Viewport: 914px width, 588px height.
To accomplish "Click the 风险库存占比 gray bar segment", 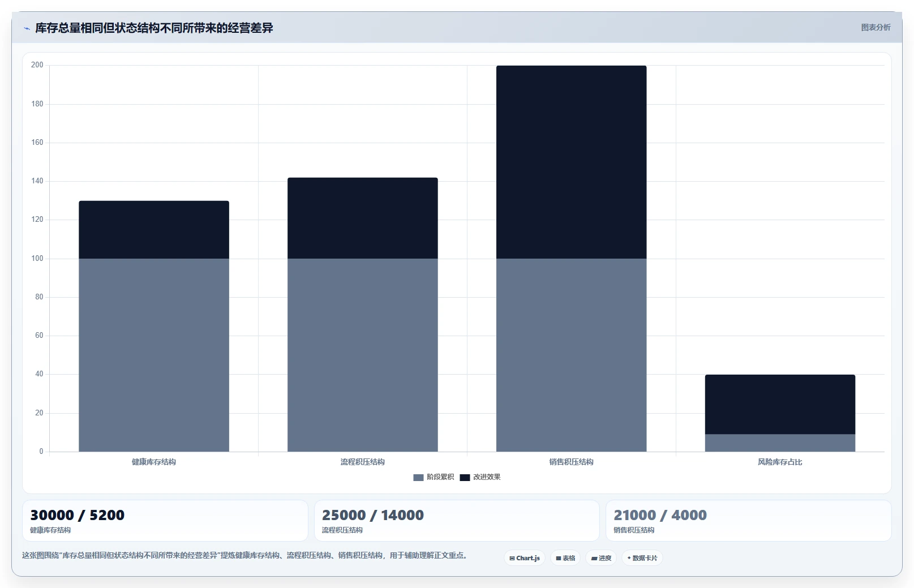I will pos(780,443).
